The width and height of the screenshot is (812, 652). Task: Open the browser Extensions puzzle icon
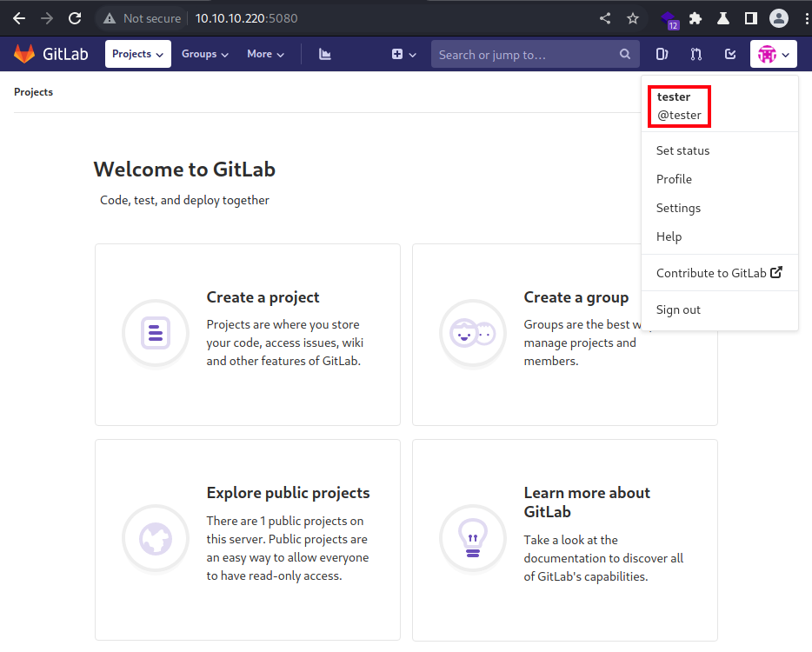tap(696, 18)
